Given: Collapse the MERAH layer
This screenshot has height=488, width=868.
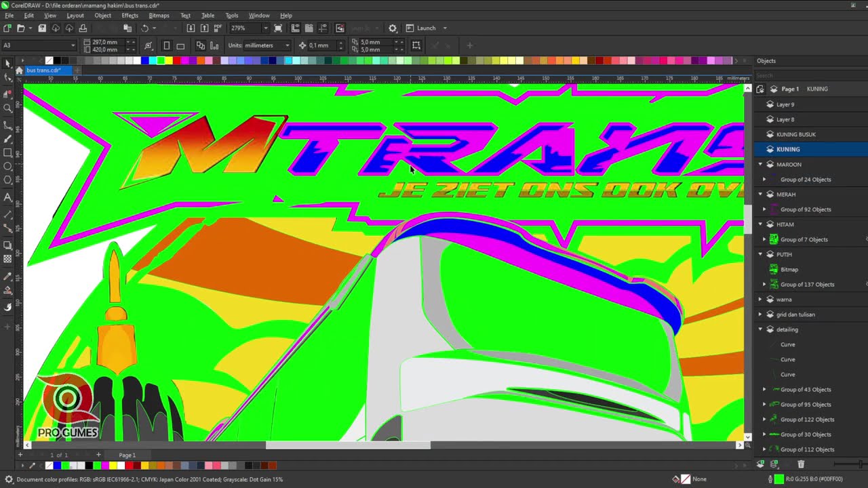Looking at the screenshot, I should (x=760, y=194).
